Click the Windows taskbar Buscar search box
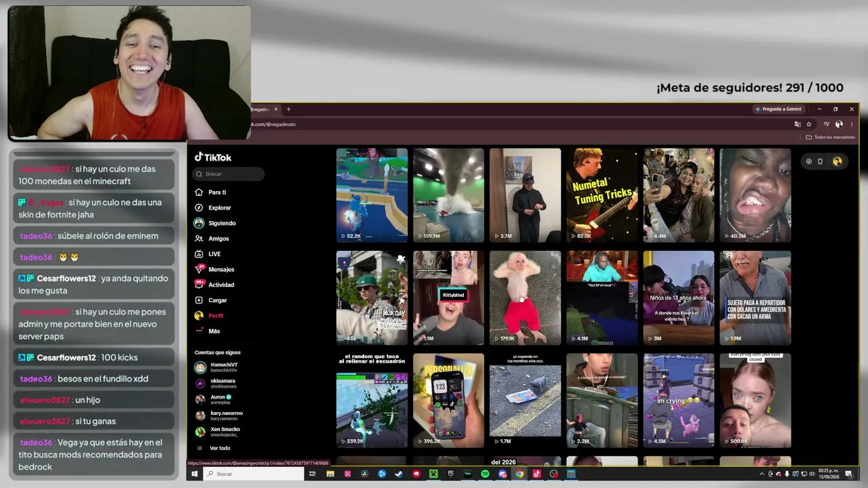Screen dimensions: 868x488 tap(253, 474)
